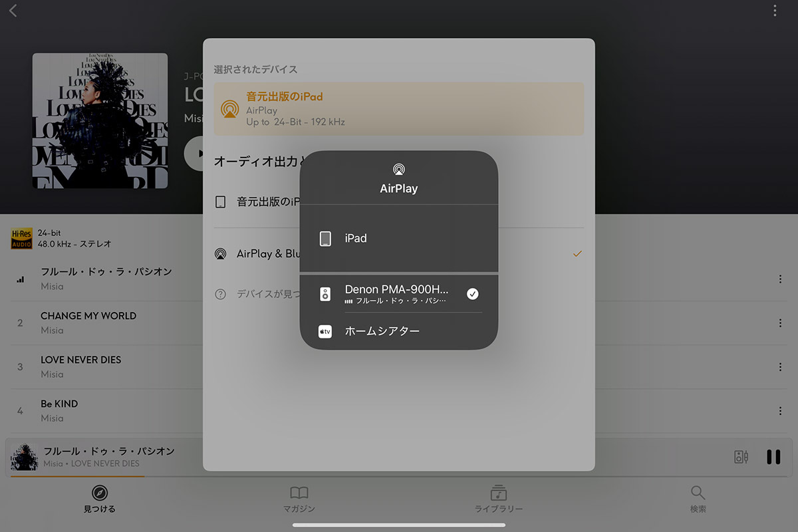
Task: Click the 24-bit 48.0 kHz quality text
Action: [x=74, y=239]
